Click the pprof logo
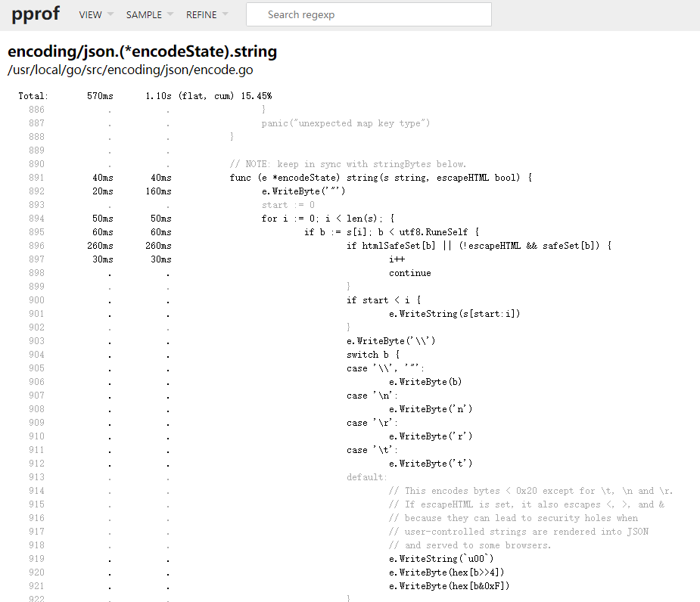Image resolution: width=700 pixels, height=602 pixels. pos(35,14)
